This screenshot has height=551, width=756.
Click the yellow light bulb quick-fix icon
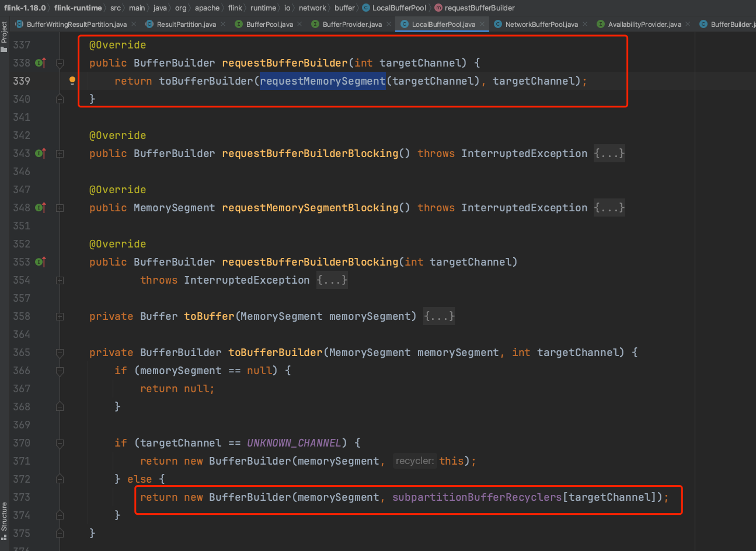(x=72, y=81)
